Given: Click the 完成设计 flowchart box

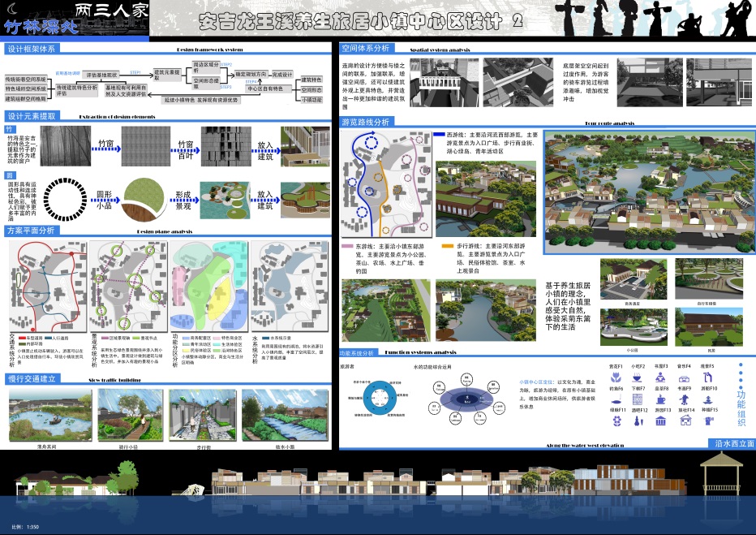Looking at the screenshot, I should point(281,75).
